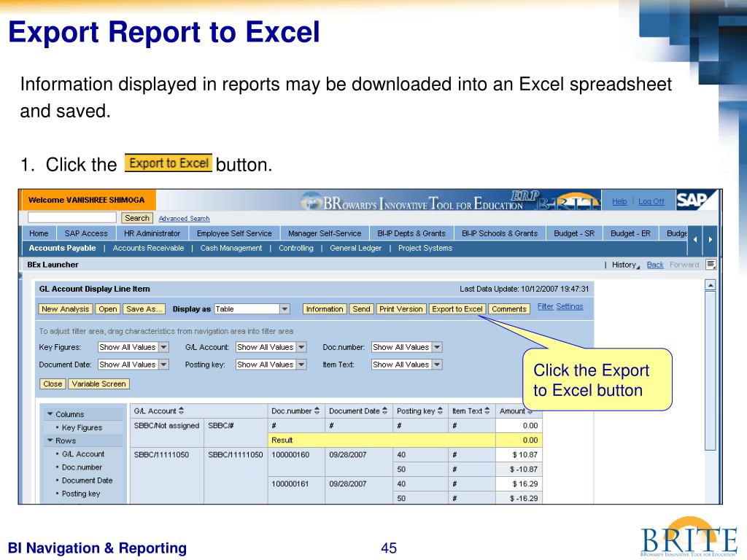Sort by the Item Text column header icon
This screenshot has width=747, height=560.
pyautogui.click(x=487, y=411)
